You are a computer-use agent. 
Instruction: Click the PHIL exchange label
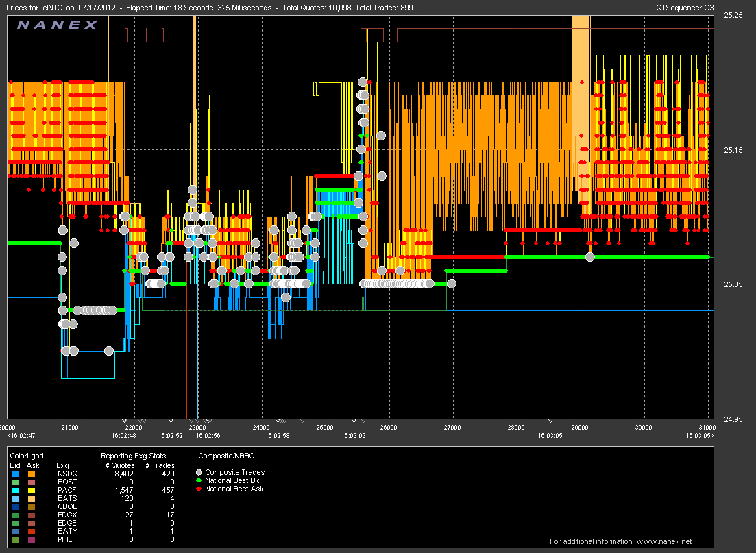64,539
